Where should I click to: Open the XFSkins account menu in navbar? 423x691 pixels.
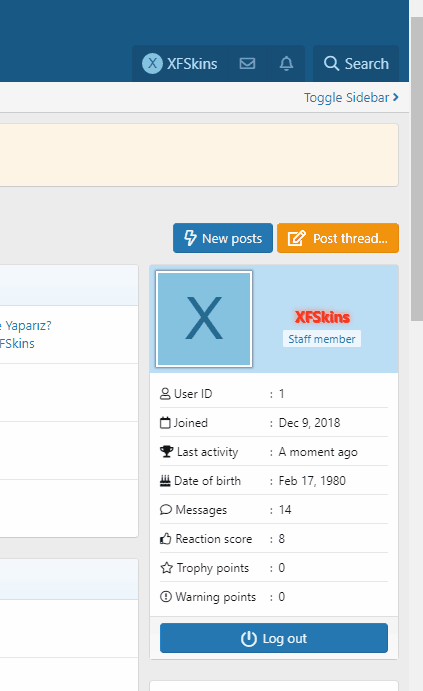(x=180, y=63)
